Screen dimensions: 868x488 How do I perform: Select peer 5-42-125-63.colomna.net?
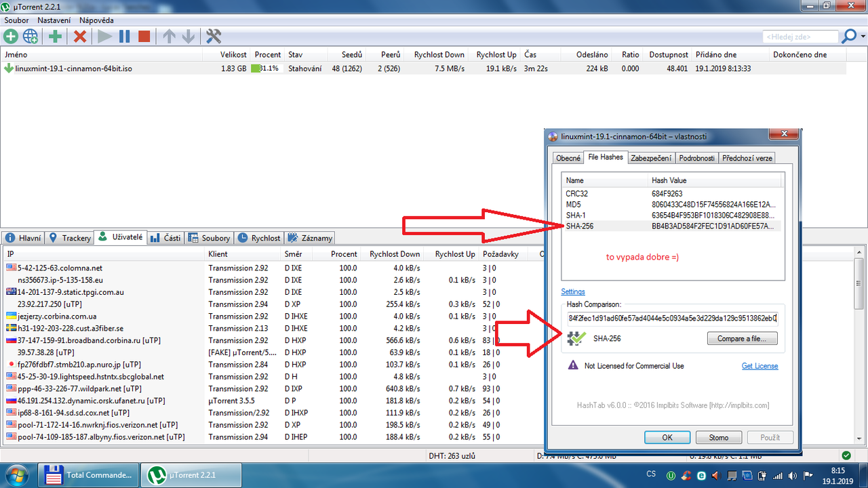click(60, 268)
